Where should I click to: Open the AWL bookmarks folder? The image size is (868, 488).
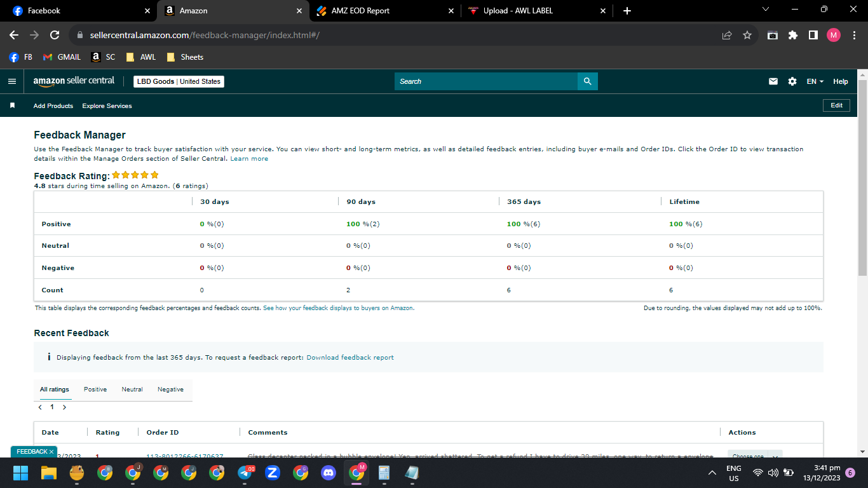pyautogui.click(x=141, y=57)
